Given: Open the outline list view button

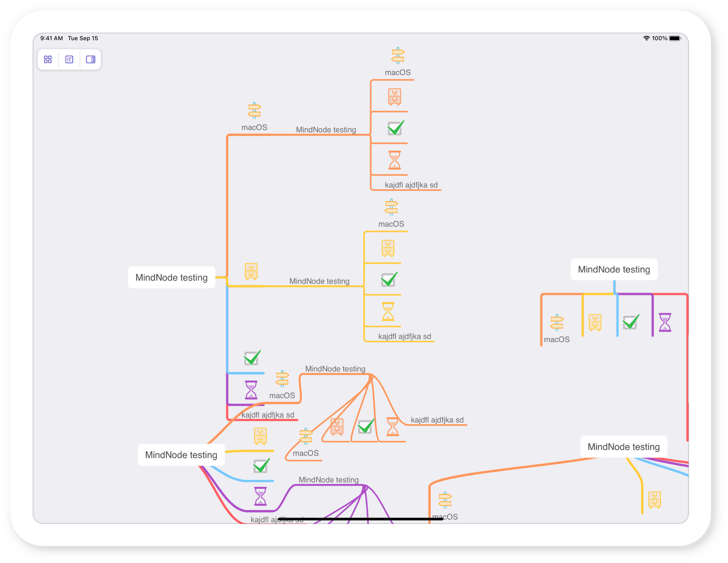Looking at the screenshot, I should pos(69,59).
